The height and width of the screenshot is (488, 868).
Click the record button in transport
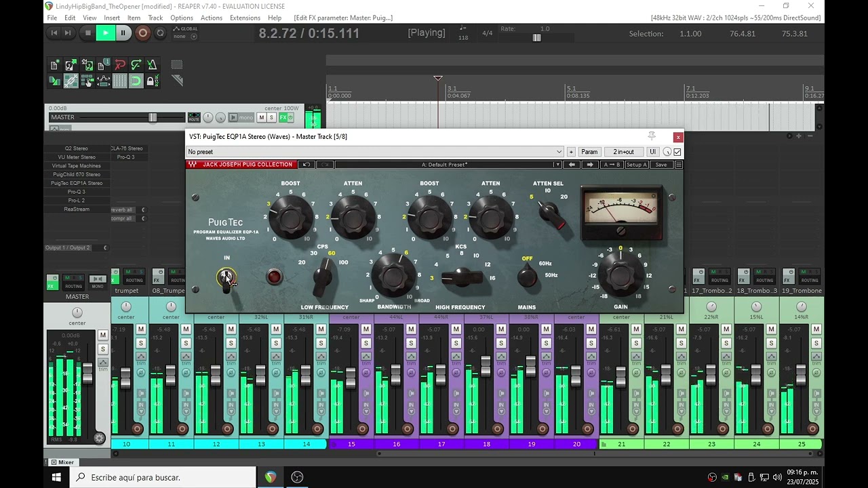[142, 33]
